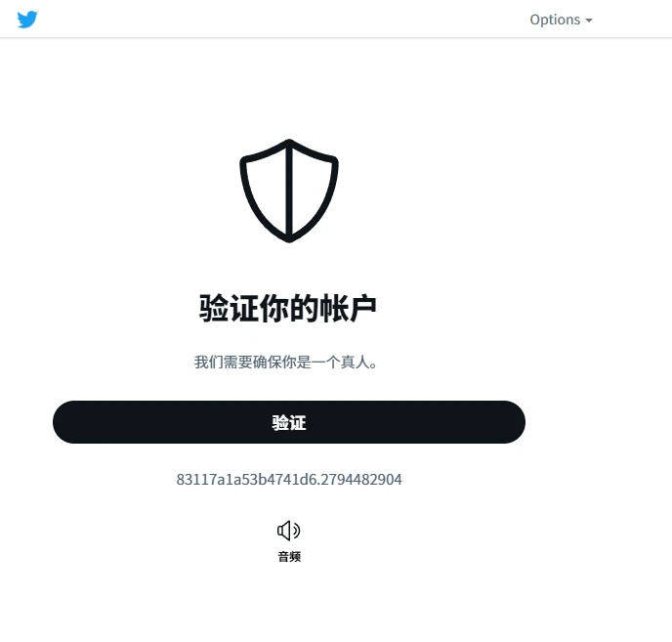Viewport: 672px width, 642px height.
Task: Start verification with the black 验证 button
Action: click(x=289, y=422)
